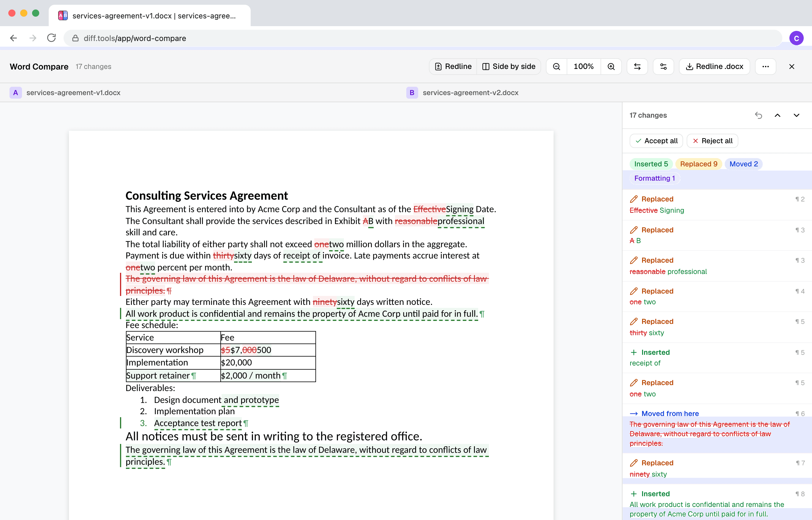Screen dimensions: 812x520
Task: Click the Word Compare title
Action: [x=39, y=67]
